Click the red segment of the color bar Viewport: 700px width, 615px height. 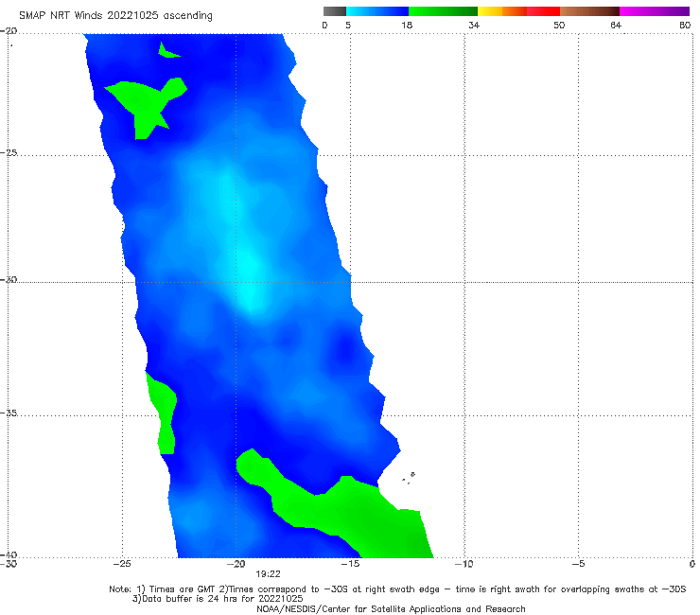543,11
